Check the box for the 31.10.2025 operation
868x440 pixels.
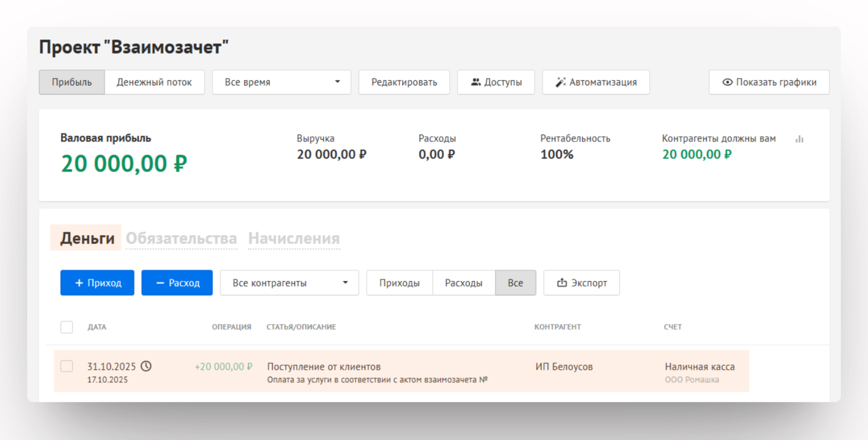click(x=67, y=366)
